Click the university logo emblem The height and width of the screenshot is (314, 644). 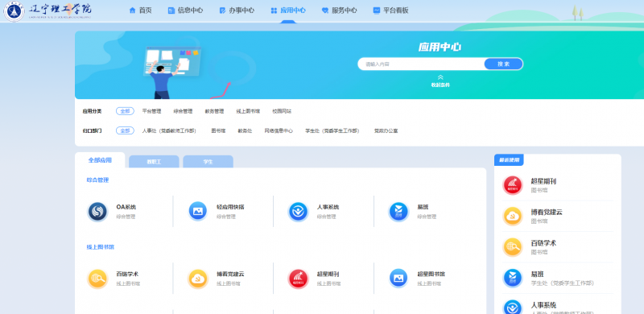(x=14, y=11)
